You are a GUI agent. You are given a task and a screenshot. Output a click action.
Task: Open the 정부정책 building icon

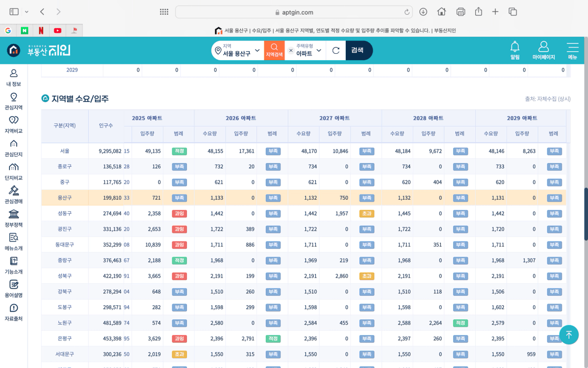tap(14, 218)
